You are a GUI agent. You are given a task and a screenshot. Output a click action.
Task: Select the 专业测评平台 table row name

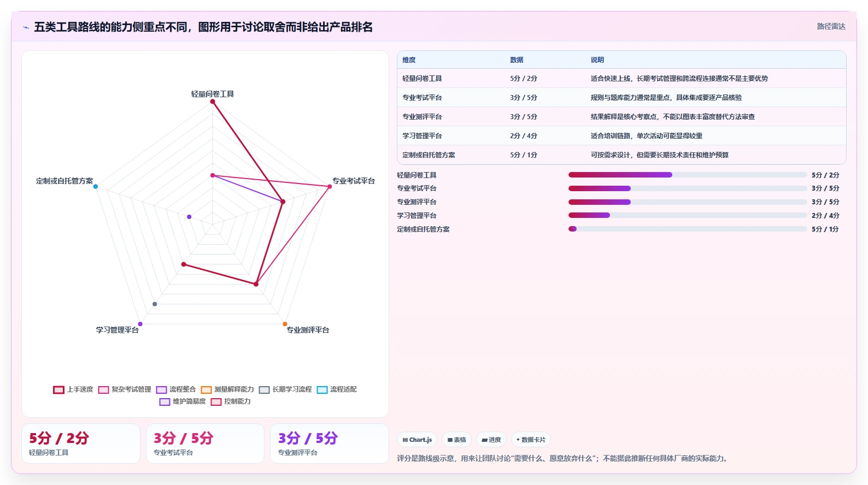click(x=422, y=117)
